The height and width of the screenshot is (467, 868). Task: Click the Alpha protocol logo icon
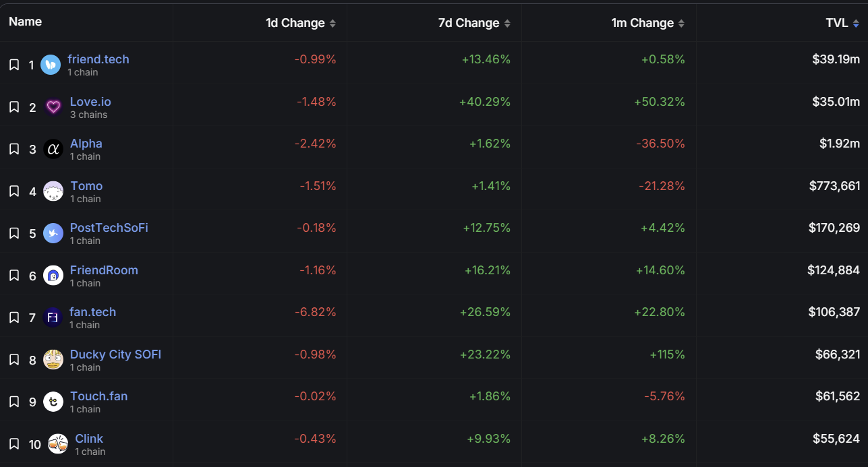pyautogui.click(x=53, y=149)
